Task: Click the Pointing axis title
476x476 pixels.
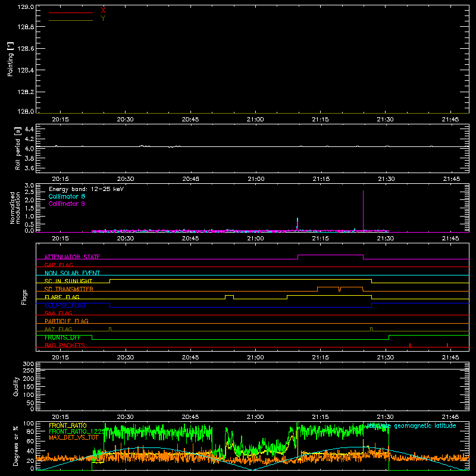Action: pyautogui.click(x=11, y=59)
